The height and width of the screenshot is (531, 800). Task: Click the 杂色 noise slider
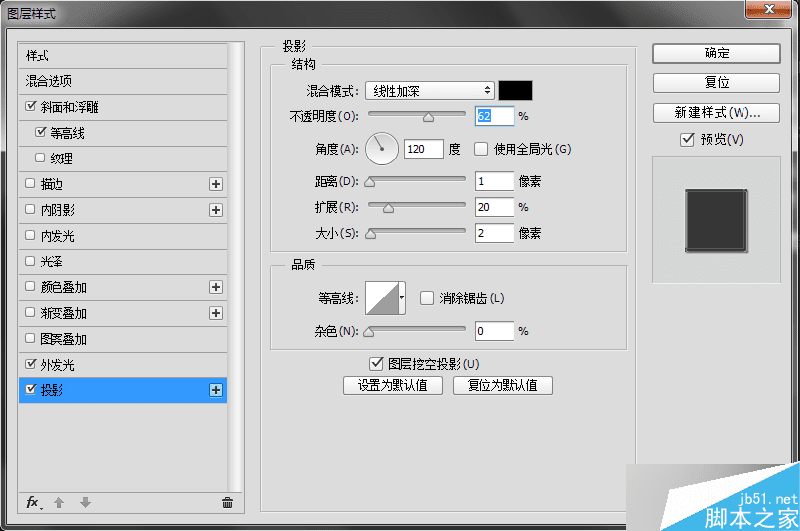pyautogui.click(x=417, y=331)
